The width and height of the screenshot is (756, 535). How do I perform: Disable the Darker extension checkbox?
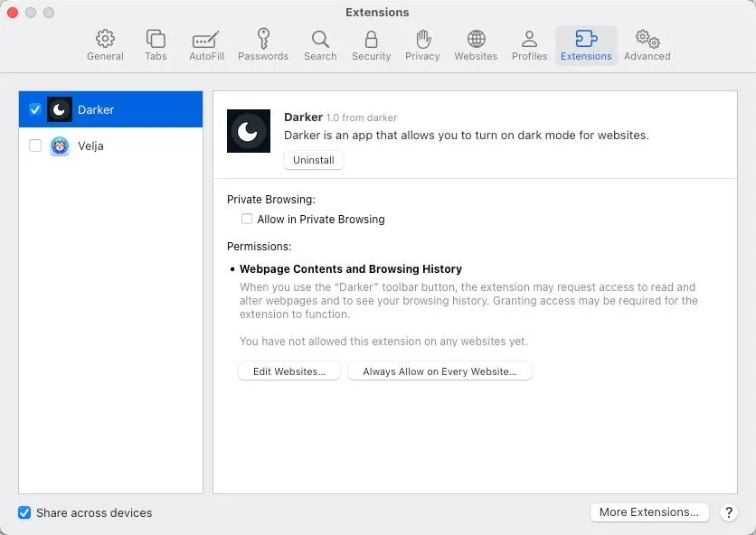34,109
